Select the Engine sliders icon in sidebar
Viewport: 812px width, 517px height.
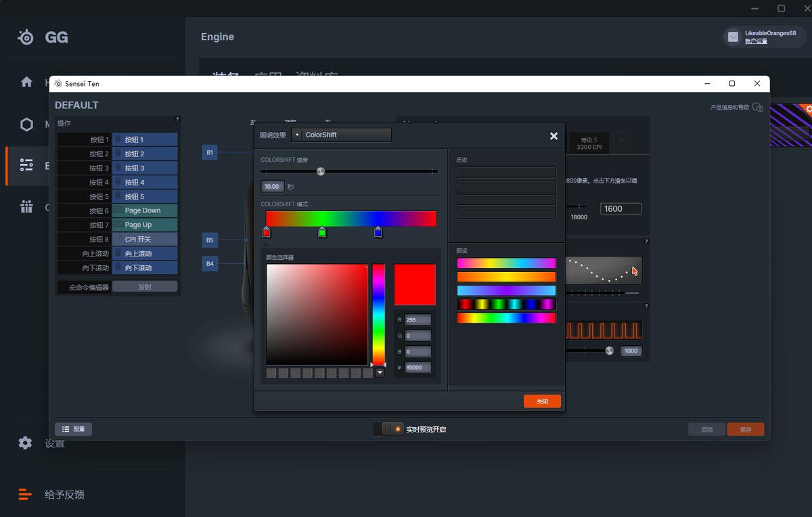26,165
